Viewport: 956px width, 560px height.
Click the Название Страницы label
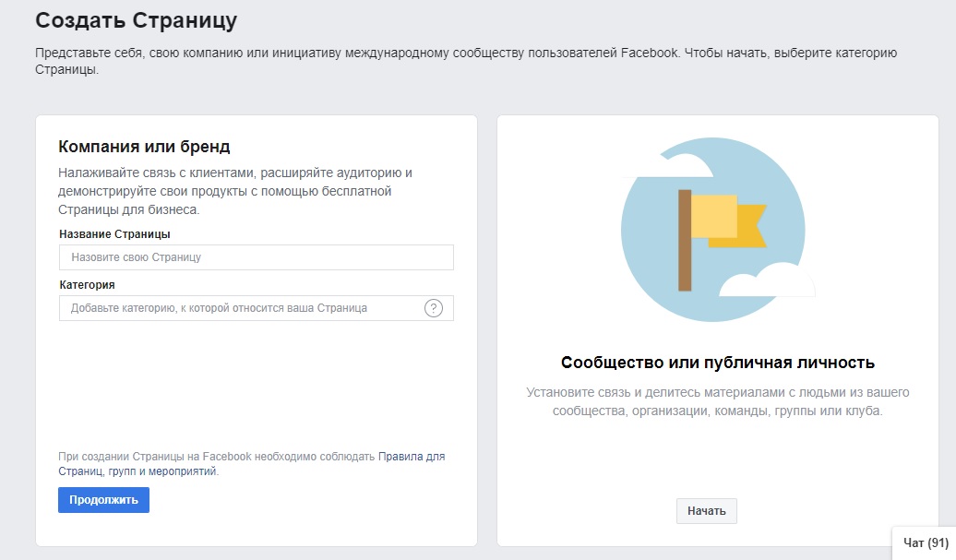pos(114,234)
